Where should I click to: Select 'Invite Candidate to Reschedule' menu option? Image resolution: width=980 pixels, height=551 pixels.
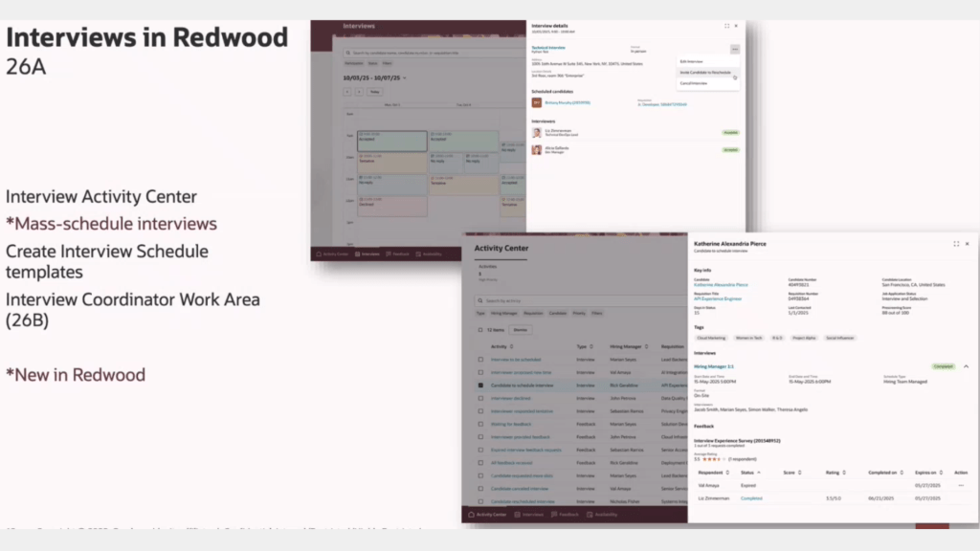(x=705, y=73)
